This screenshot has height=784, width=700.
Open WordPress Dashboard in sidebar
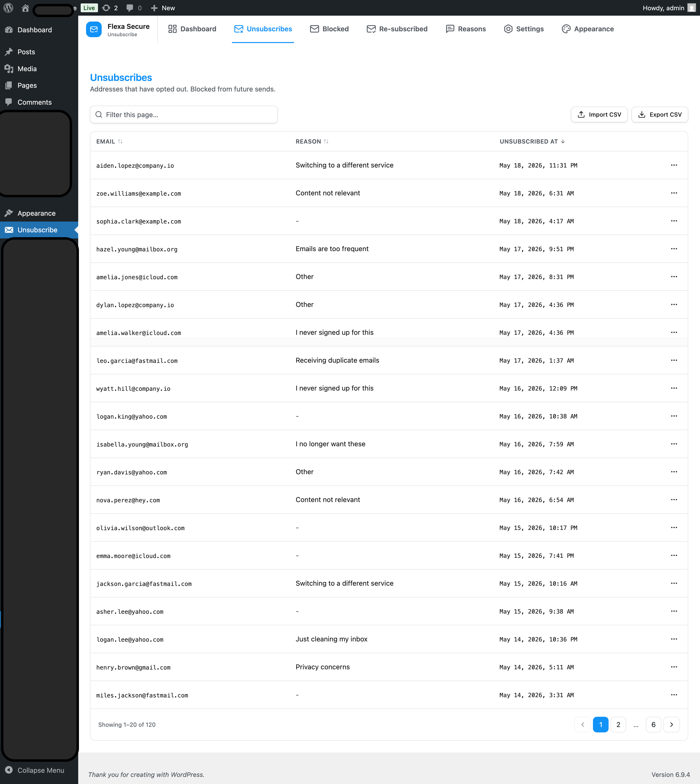click(39, 30)
